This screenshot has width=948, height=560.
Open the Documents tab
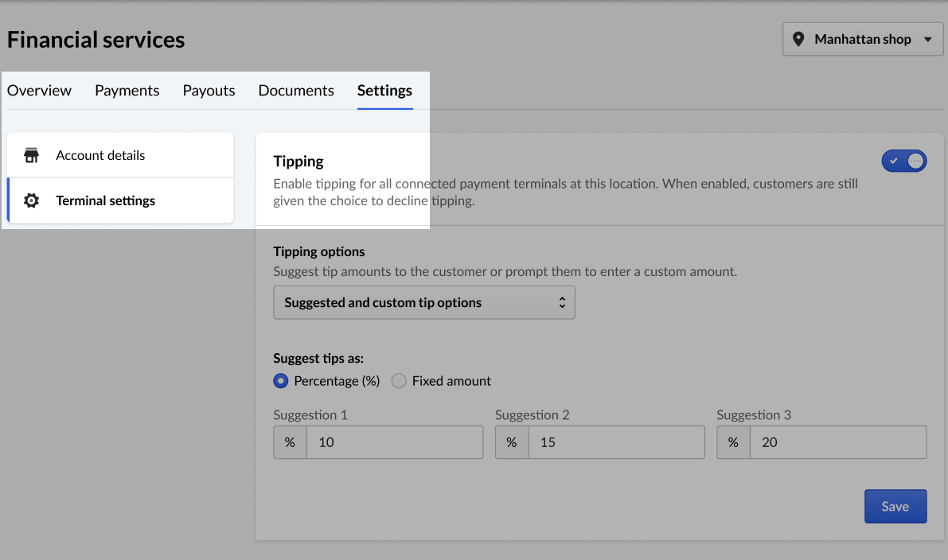[x=296, y=91]
